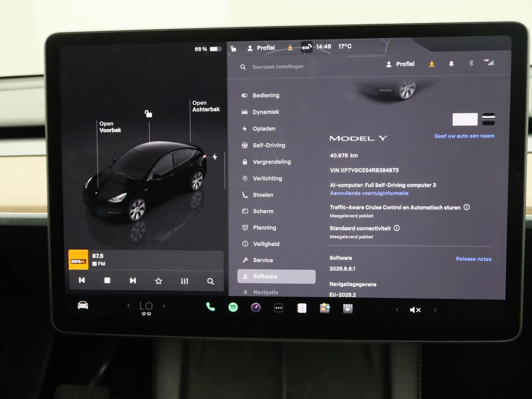
Task: Increase temperature with right arrow beside LO
Action: (164, 306)
